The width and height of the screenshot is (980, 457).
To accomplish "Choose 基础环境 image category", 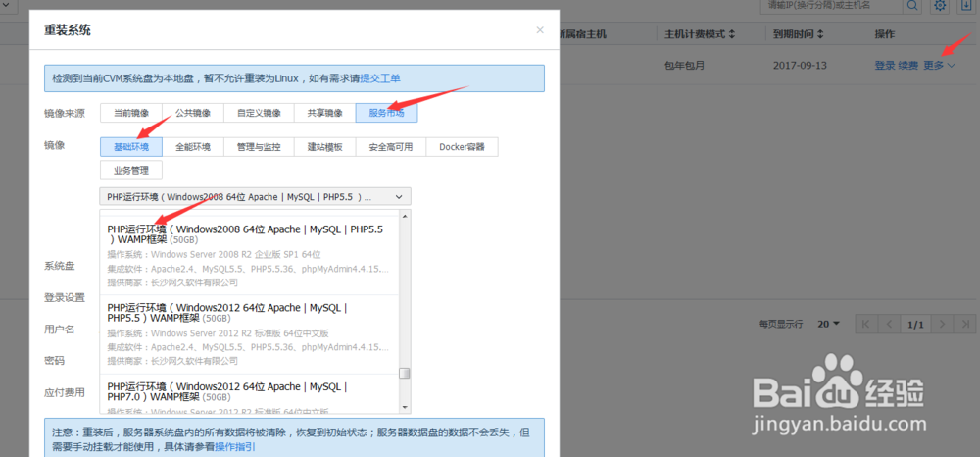I will point(131,147).
